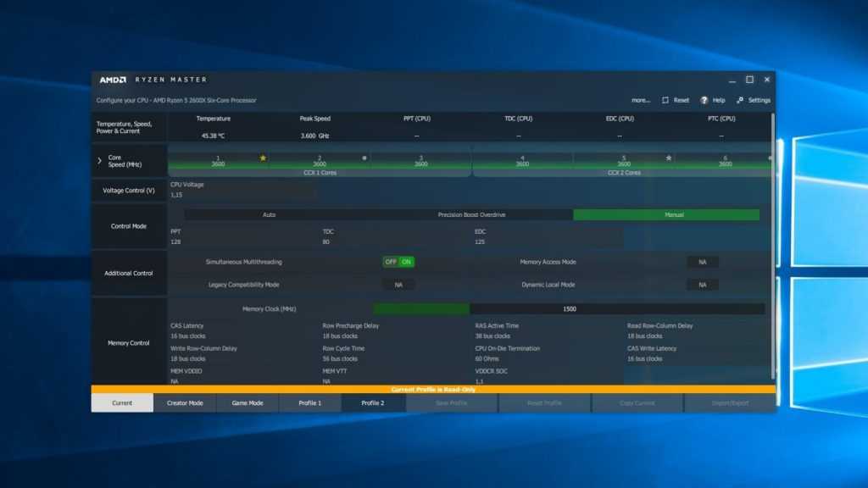Open the Memory Access Mode NA dropdown
868x488 pixels.
(702, 262)
